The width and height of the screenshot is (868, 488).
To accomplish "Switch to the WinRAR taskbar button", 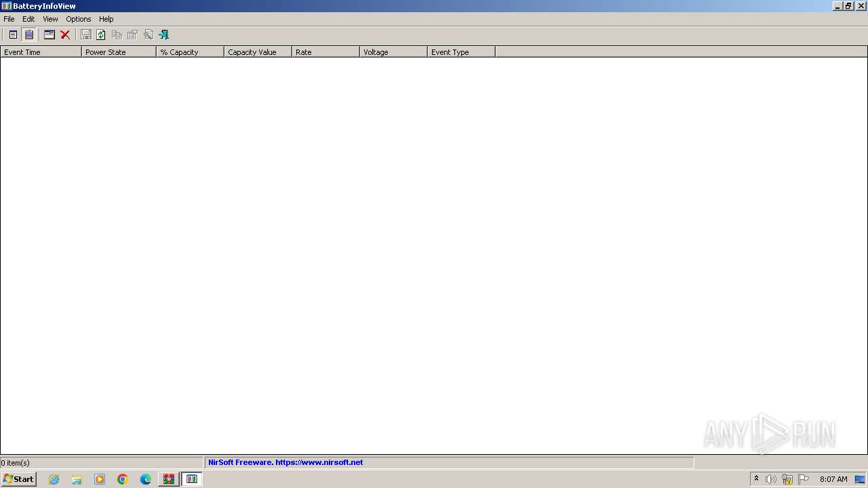I will (168, 479).
